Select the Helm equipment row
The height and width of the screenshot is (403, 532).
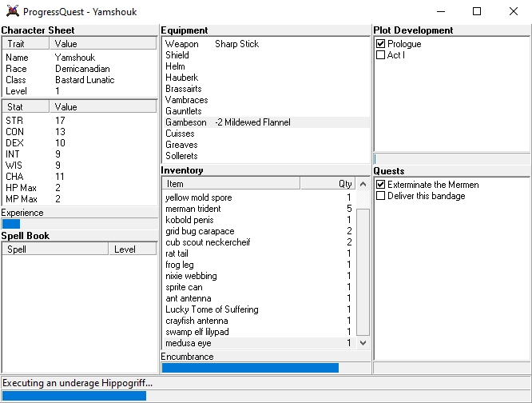coord(266,66)
